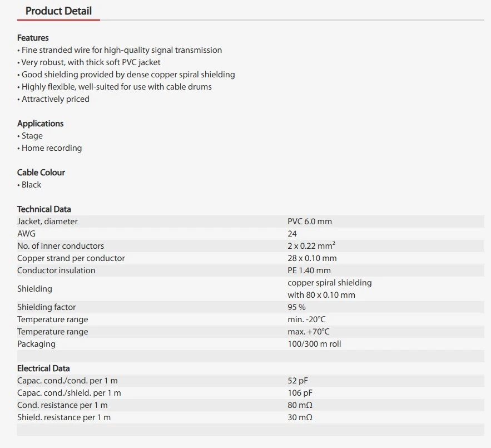Click the 'copper spiral shielding' value text
The image size is (491, 448).
(329, 283)
